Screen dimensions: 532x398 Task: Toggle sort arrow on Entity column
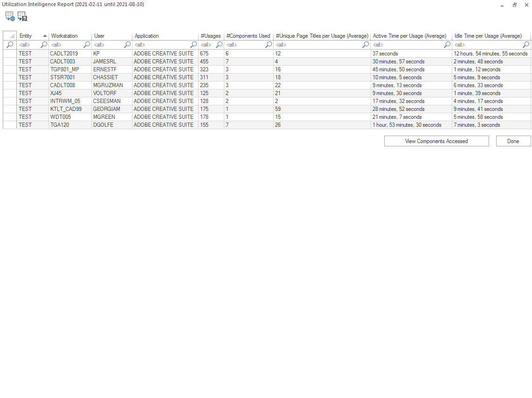coord(45,36)
